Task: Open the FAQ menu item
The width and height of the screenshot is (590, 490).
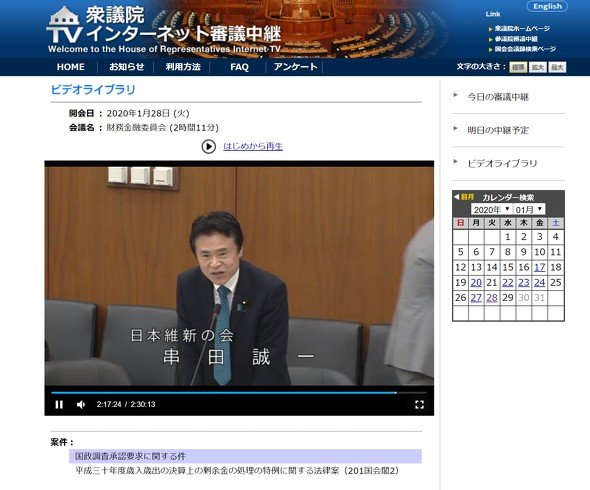Action: click(239, 67)
